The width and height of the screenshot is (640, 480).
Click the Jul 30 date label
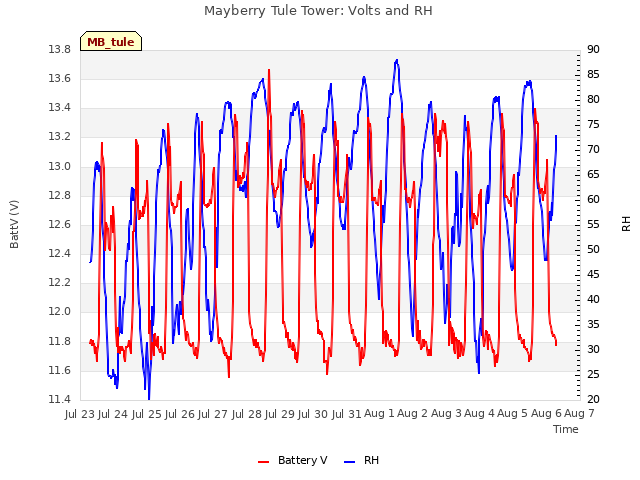click(x=313, y=414)
